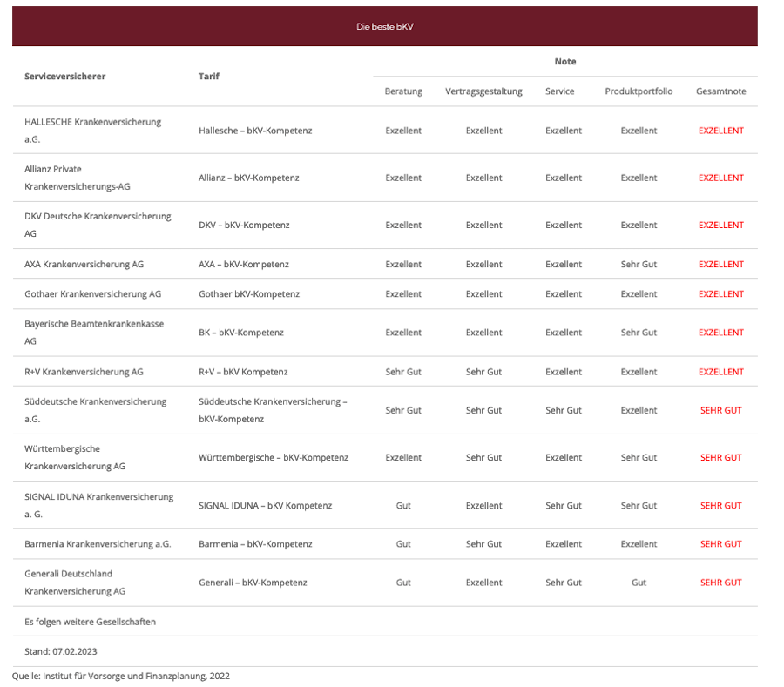The image size is (784, 687).
Task: Select AXA Krankenversicherung AG insurer name
Action: coord(84,264)
